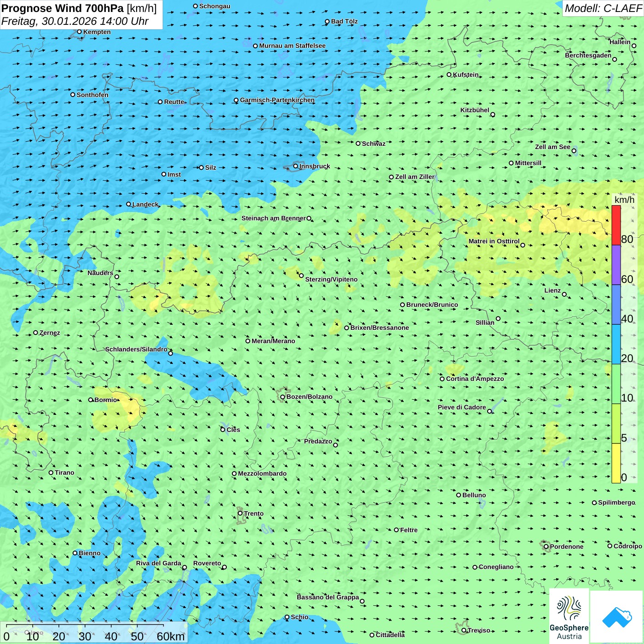Click the Nauders label
Image resolution: width=644 pixels, height=644 pixels.
(100, 273)
